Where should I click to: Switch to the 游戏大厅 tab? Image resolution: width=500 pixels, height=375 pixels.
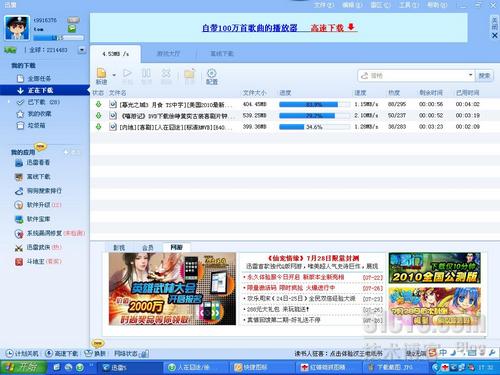pyautogui.click(x=168, y=54)
